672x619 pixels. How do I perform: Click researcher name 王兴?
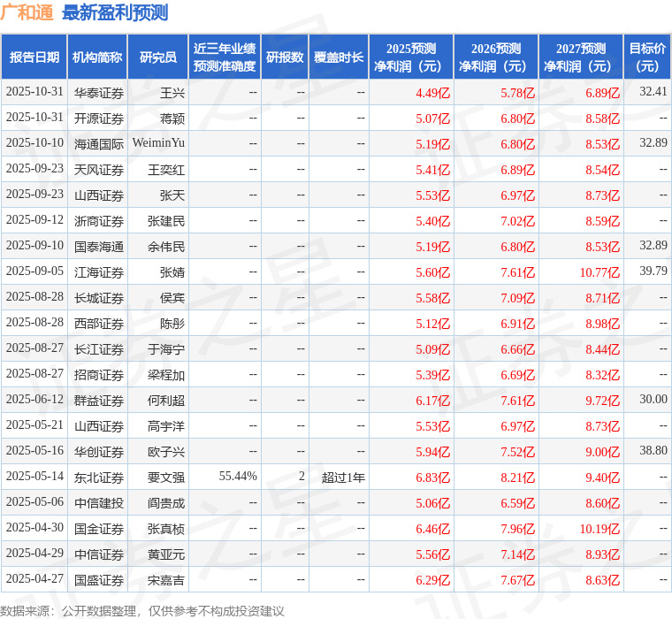tap(172, 93)
